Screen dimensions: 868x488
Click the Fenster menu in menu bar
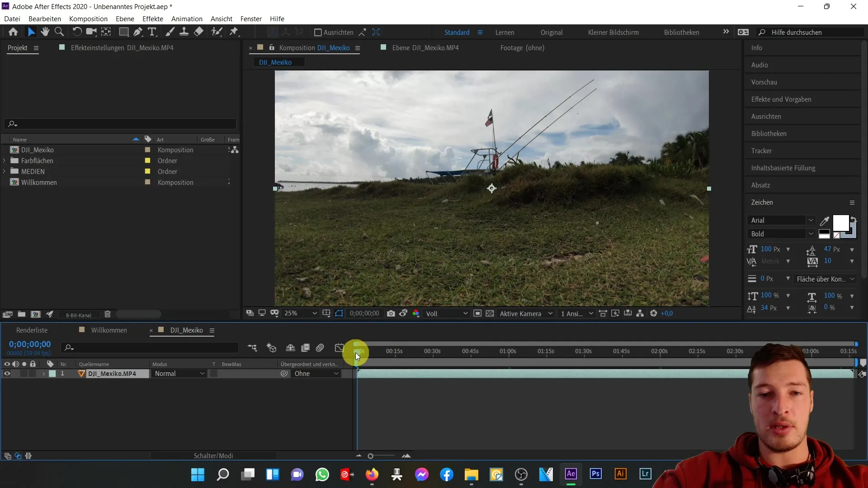(x=251, y=19)
